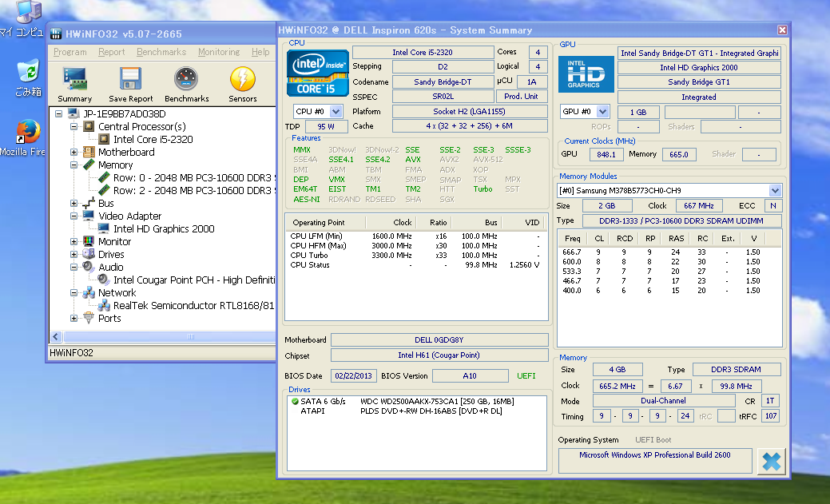
Task: Click the Intel H61 (Cougar Point) chipset field
Action: click(439, 355)
